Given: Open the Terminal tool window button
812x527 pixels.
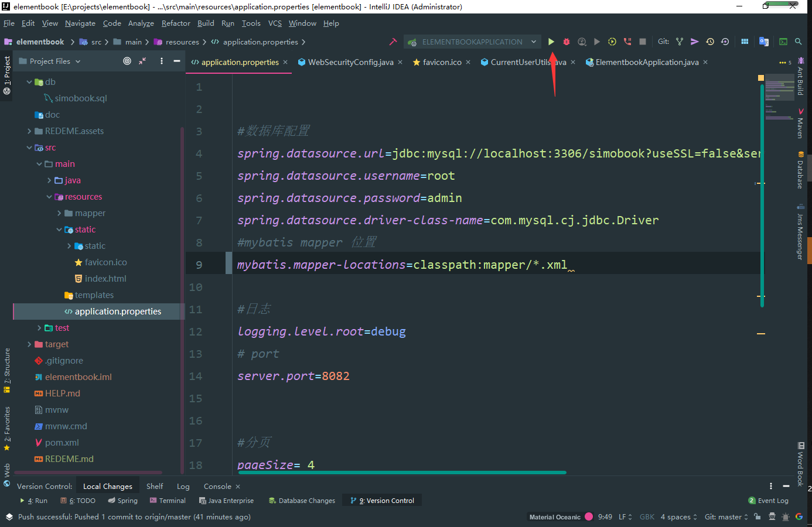Looking at the screenshot, I should 168,501.
